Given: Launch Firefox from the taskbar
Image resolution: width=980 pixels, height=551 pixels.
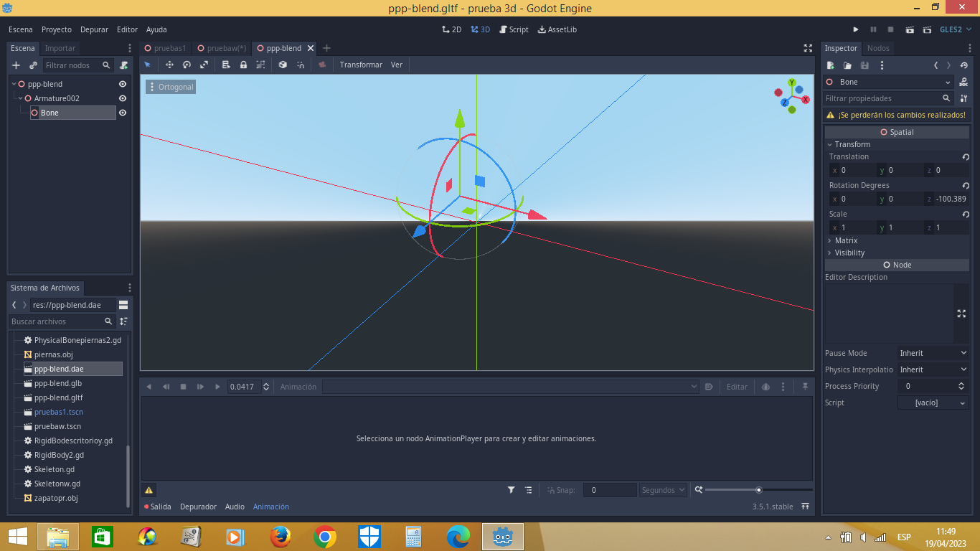Looking at the screenshot, I should pos(280,537).
